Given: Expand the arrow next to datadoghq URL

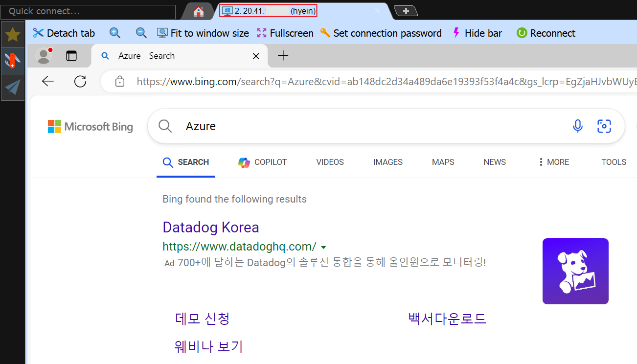Looking at the screenshot, I should tap(323, 247).
